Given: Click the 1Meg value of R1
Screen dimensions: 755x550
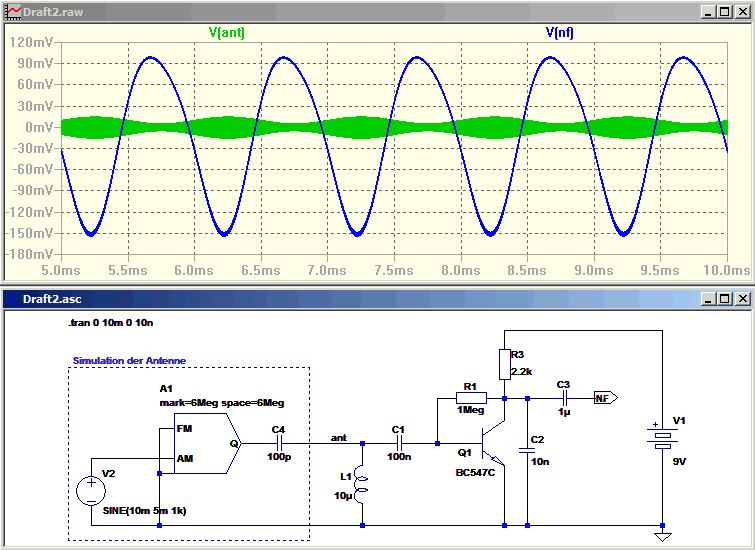Looking at the screenshot, I should click(x=470, y=410).
